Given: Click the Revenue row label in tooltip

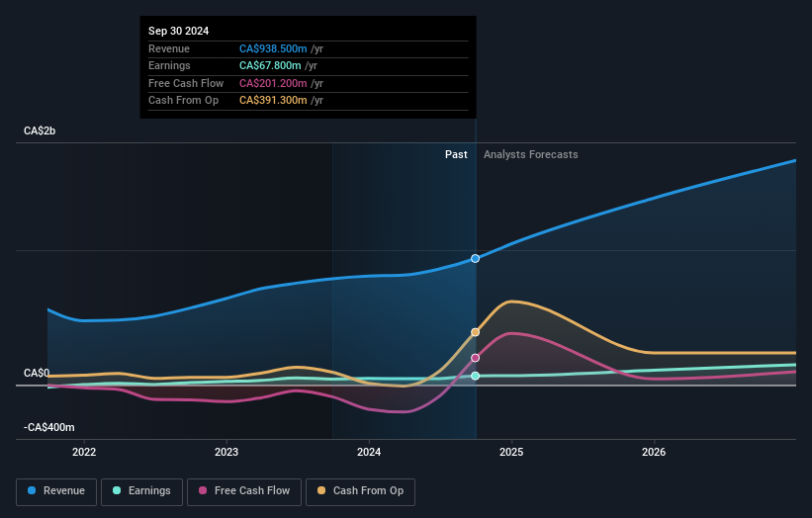Looking at the screenshot, I should point(169,48).
